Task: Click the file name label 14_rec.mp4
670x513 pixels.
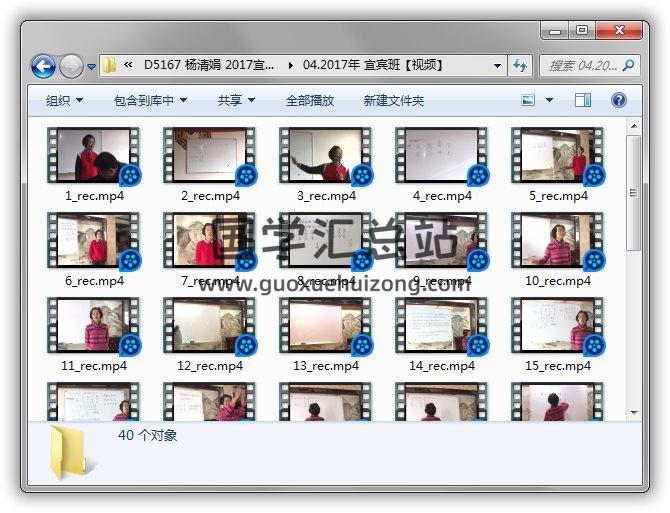Action: (442, 366)
